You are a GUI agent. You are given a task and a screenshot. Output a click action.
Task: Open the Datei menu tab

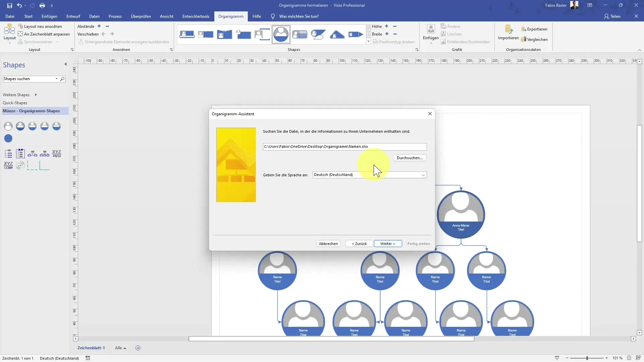pyautogui.click(x=10, y=16)
